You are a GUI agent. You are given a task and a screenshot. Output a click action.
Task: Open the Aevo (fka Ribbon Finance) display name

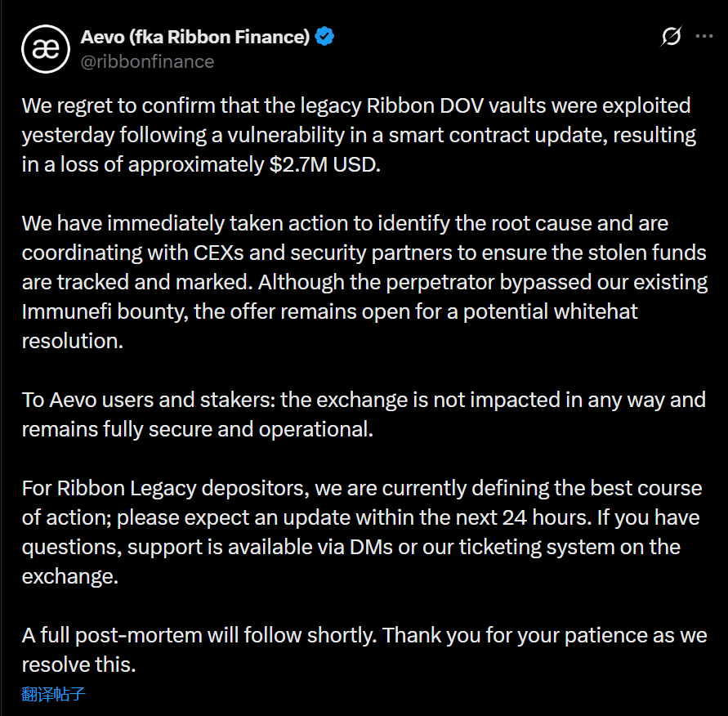[x=194, y=37]
